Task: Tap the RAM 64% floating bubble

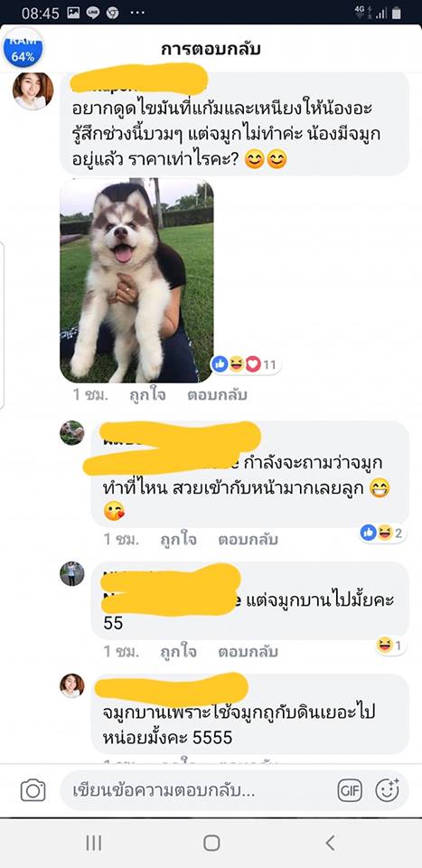Action: coord(23,48)
